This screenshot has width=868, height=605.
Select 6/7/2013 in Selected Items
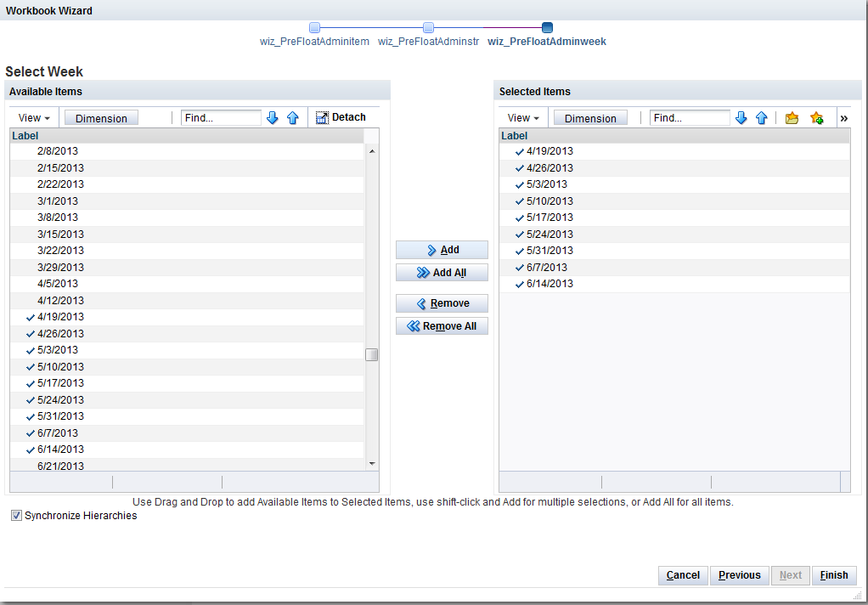[x=674, y=268]
